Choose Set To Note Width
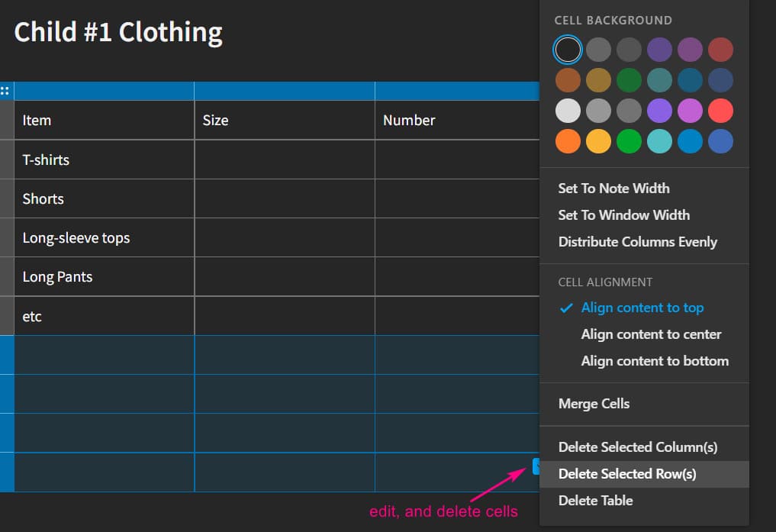This screenshot has width=776, height=532. coord(613,189)
